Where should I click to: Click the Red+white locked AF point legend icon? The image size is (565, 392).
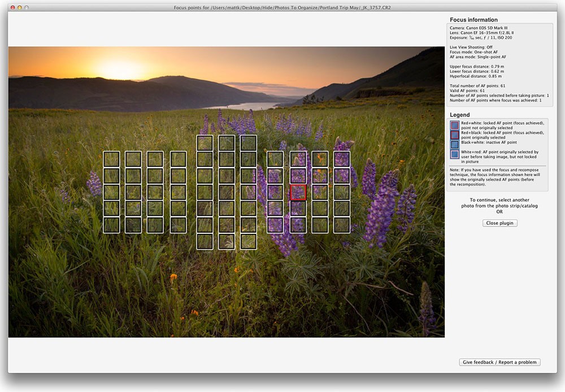click(455, 125)
